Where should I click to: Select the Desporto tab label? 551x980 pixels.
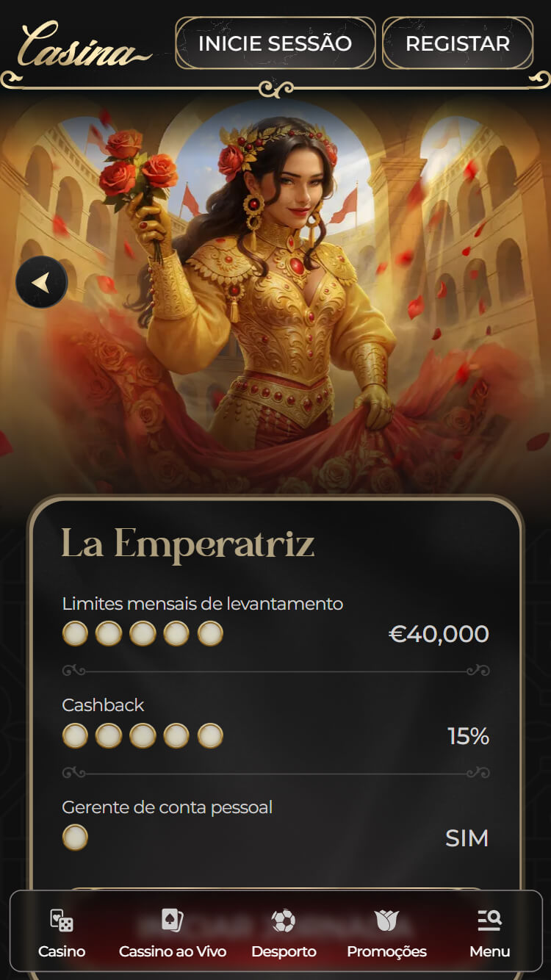pos(284,951)
